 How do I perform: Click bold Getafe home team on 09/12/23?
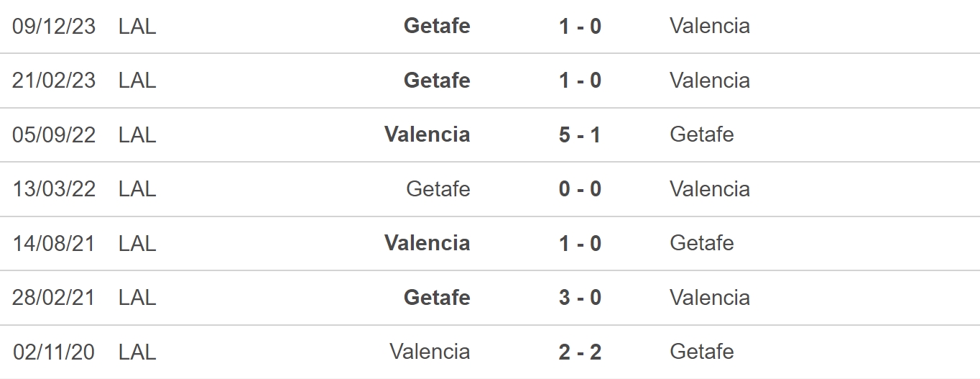coord(437,26)
